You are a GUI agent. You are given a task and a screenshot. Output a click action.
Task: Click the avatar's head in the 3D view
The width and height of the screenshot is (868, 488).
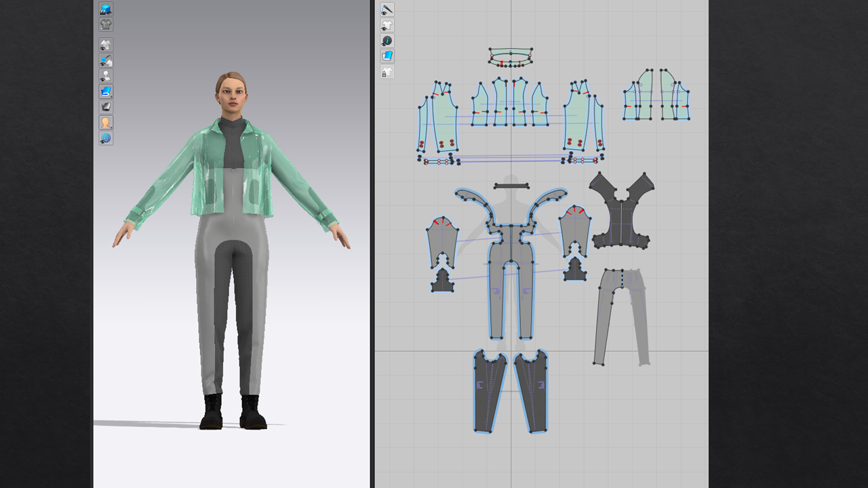tap(231, 94)
